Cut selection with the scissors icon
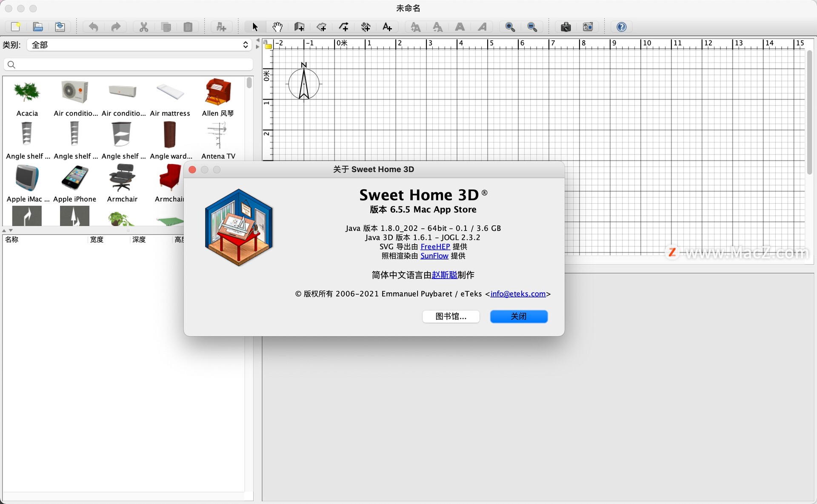Image resolution: width=817 pixels, height=504 pixels. pyautogui.click(x=144, y=27)
